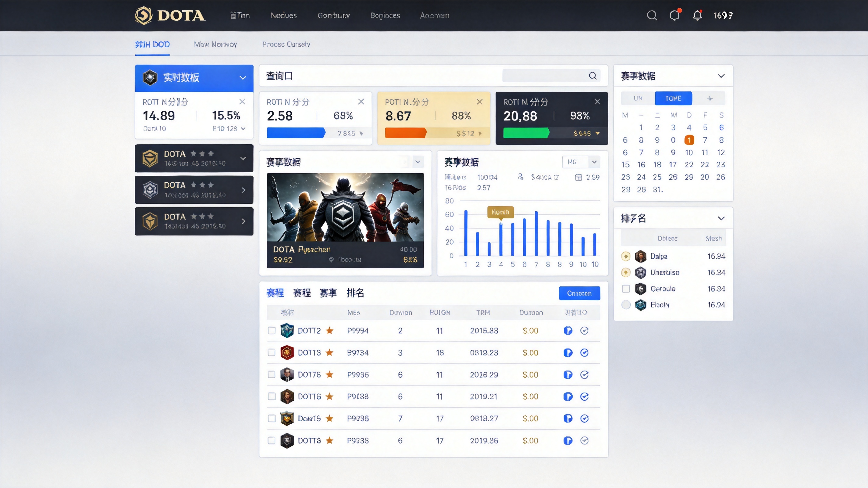Click the 1699 account number in header

click(723, 16)
